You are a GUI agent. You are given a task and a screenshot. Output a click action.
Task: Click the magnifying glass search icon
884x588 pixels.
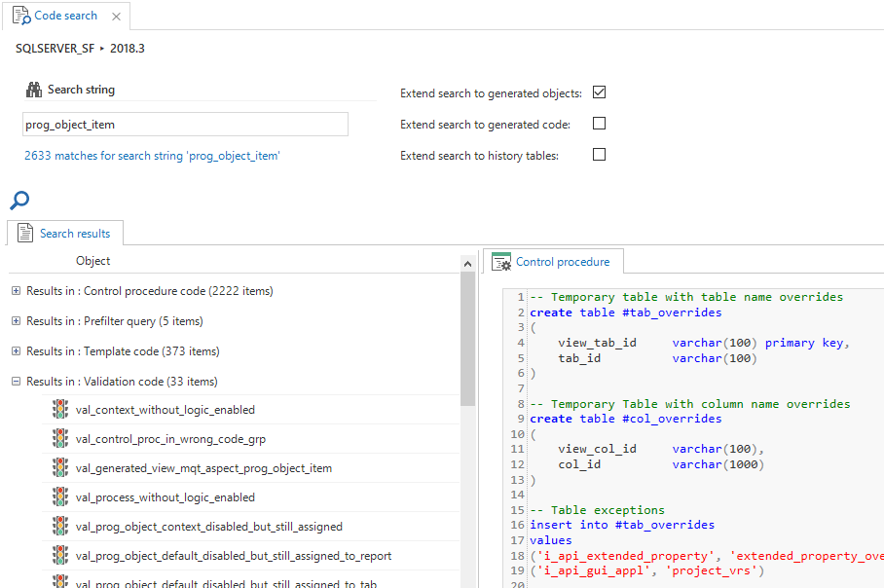tap(19, 201)
